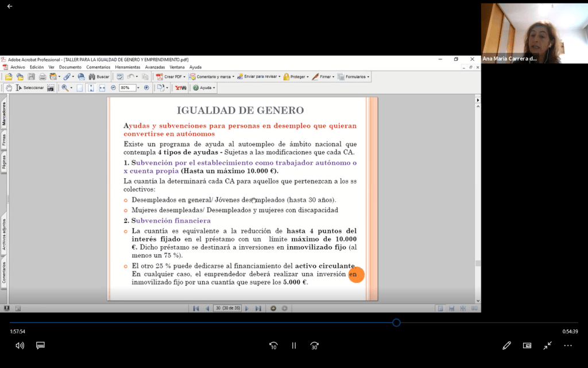The width and height of the screenshot is (588, 368).
Task: Click the zoom in plus button
Action: (x=146, y=88)
